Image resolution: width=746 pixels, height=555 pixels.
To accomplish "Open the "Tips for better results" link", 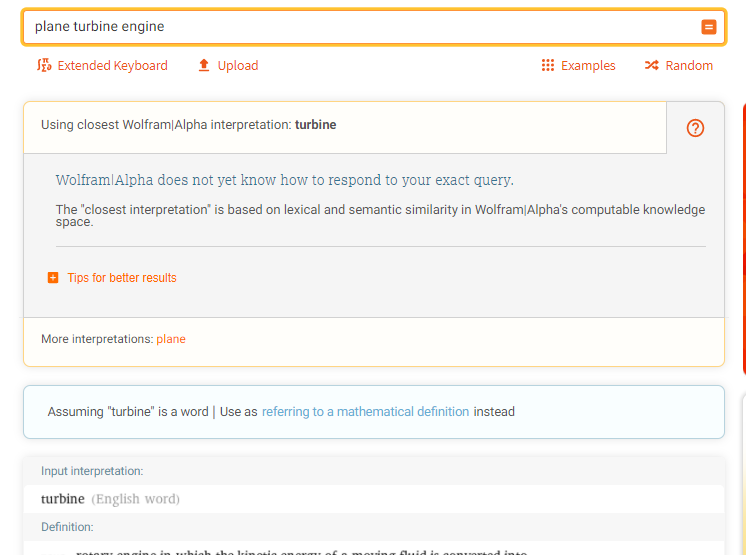I will coord(122,278).
